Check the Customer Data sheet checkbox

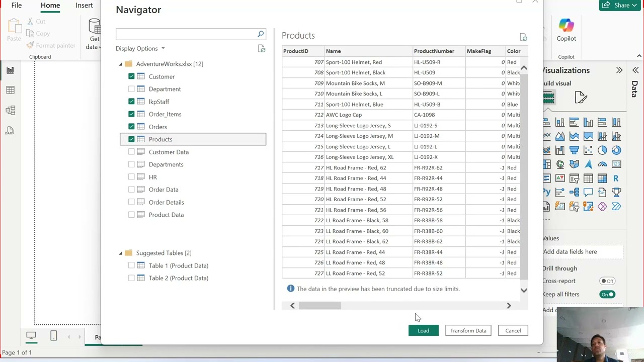tap(131, 152)
